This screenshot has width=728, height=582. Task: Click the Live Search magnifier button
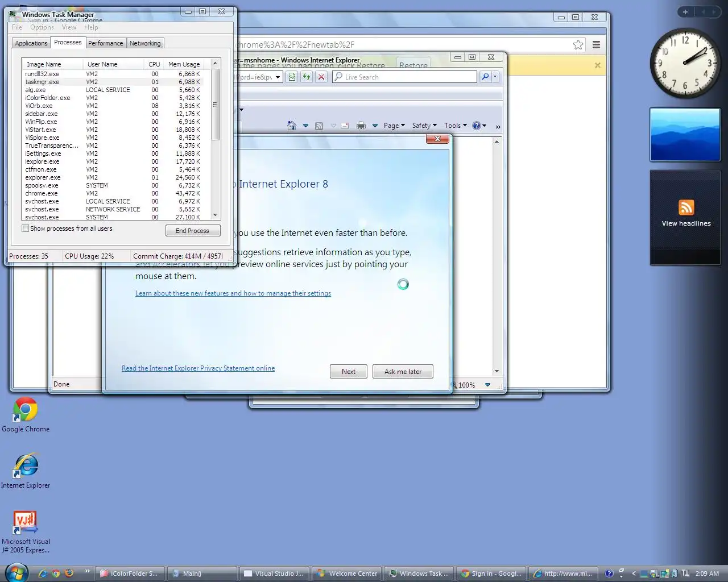[x=485, y=77]
